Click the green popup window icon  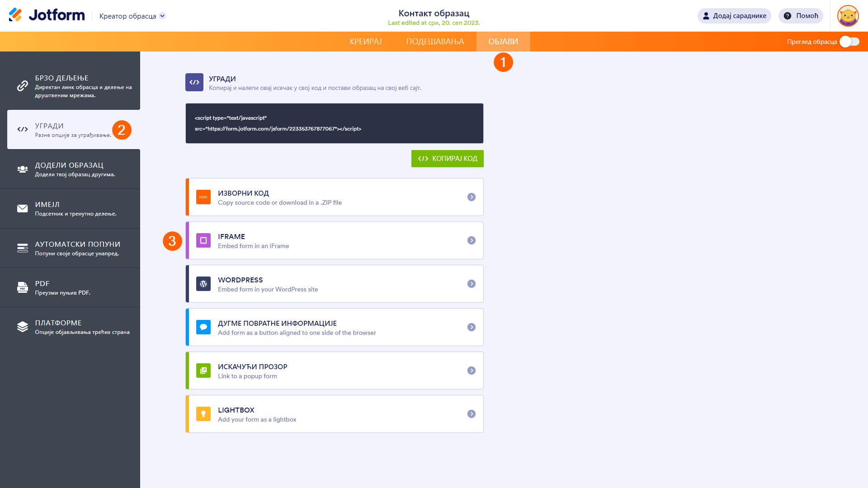(x=203, y=371)
